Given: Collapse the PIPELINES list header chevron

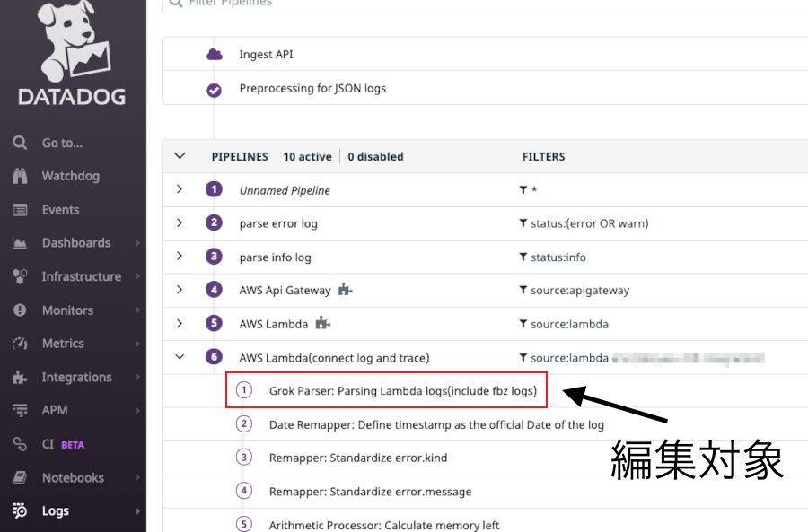Looking at the screenshot, I should tap(180, 155).
